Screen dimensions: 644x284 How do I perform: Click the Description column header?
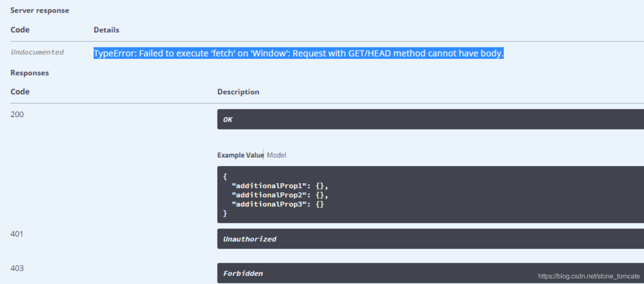(238, 92)
